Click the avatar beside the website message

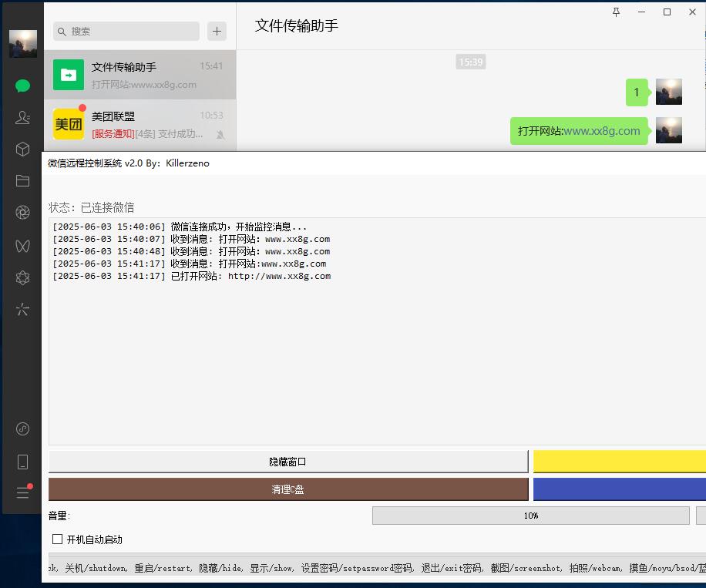coord(669,130)
